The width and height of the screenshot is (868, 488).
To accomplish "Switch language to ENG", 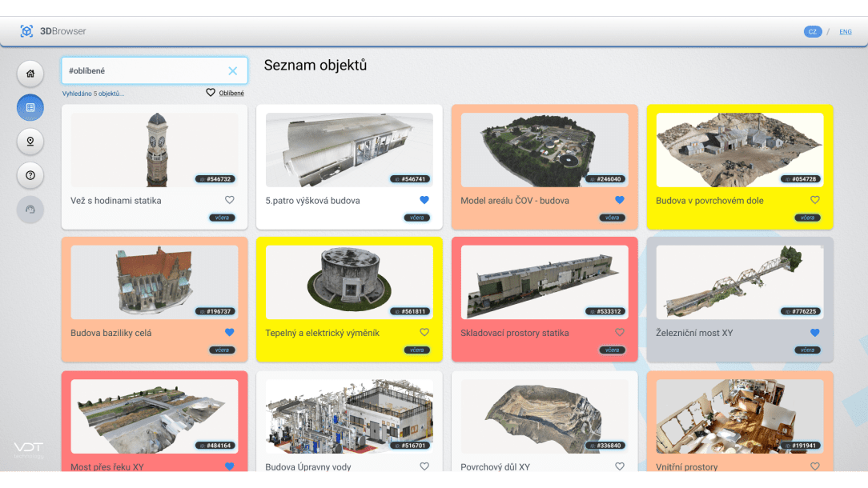I will [x=846, y=32].
